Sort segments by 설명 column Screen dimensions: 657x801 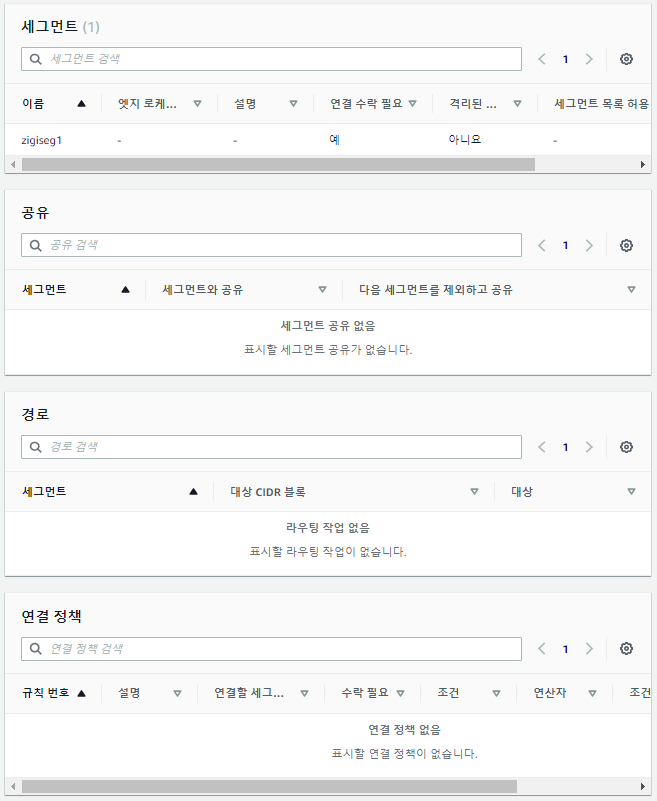click(265, 104)
